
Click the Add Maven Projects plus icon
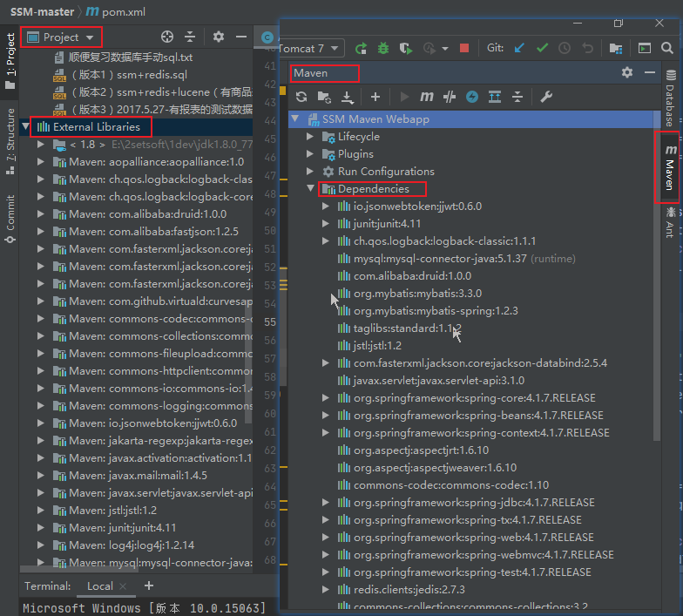[x=375, y=97]
